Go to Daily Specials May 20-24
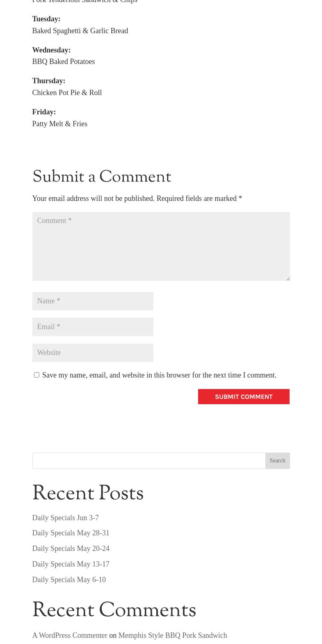The image size is (322, 644). pyautogui.click(x=71, y=548)
